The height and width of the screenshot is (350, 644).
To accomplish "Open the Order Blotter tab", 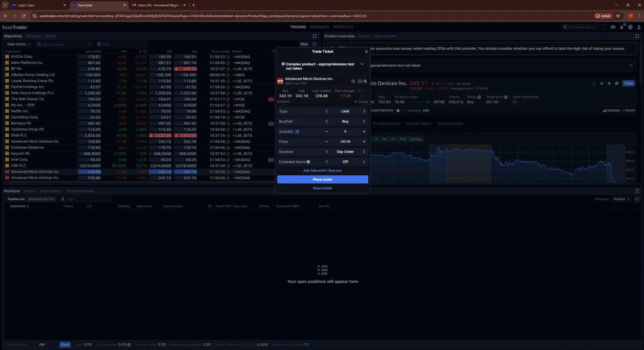I will pos(50,191).
